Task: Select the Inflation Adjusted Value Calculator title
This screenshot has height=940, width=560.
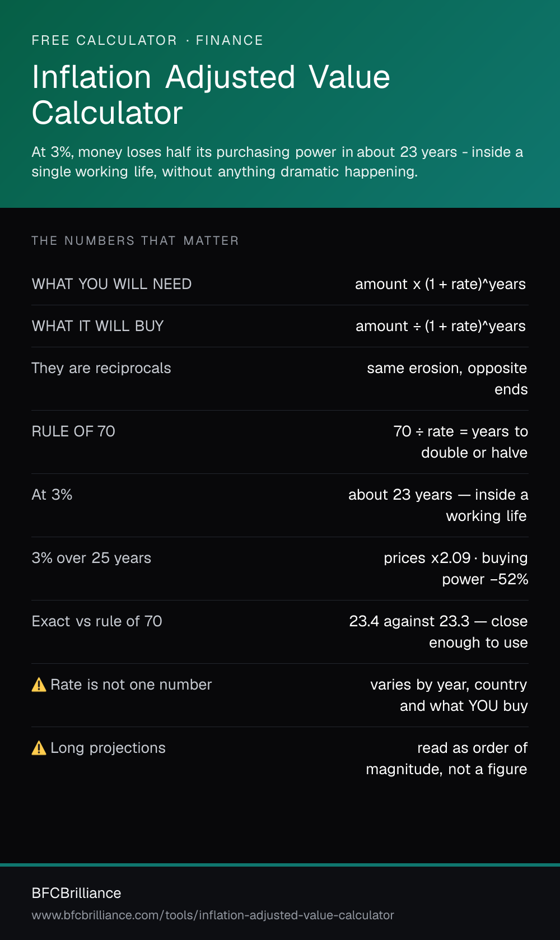Action: (211, 95)
